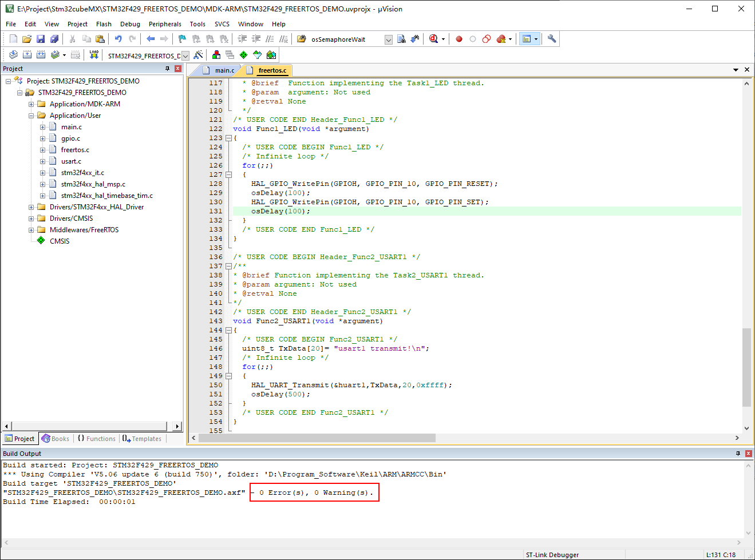Image resolution: width=755 pixels, height=560 pixels.
Task: Open the Peripherals menu
Action: pyautogui.click(x=165, y=24)
